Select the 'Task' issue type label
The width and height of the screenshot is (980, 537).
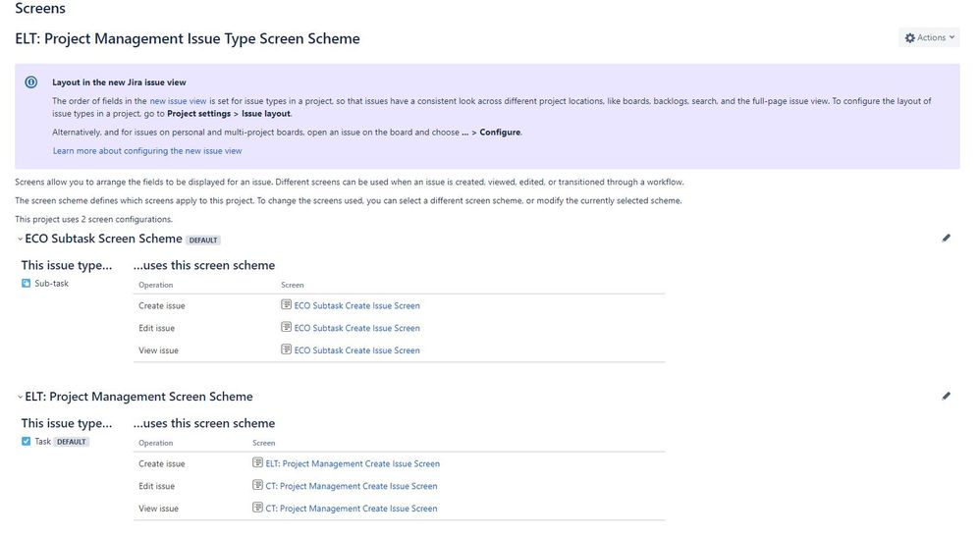42,442
